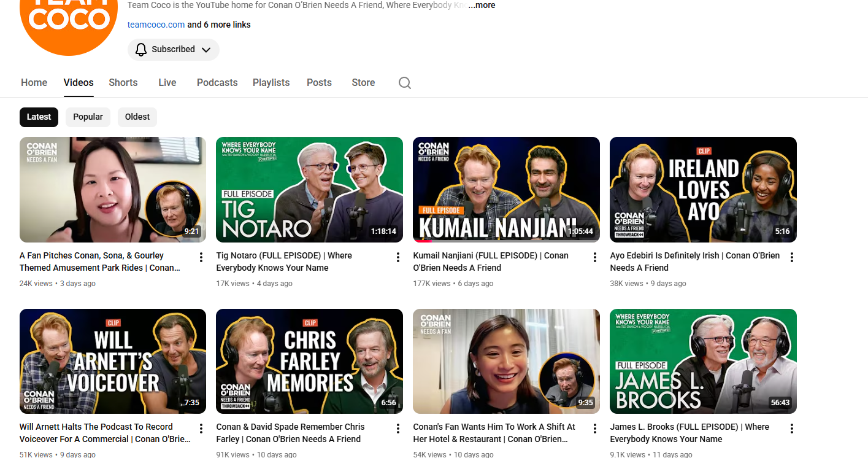The image size is (868, 458).
Task: Open options menu for Chris Farley video
Action: pos(398,429)
